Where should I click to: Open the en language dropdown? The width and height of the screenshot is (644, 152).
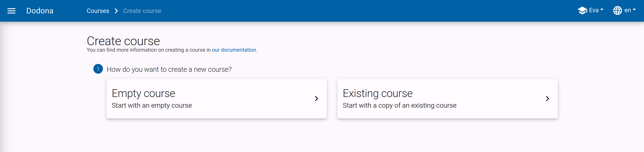coord(625,11)
